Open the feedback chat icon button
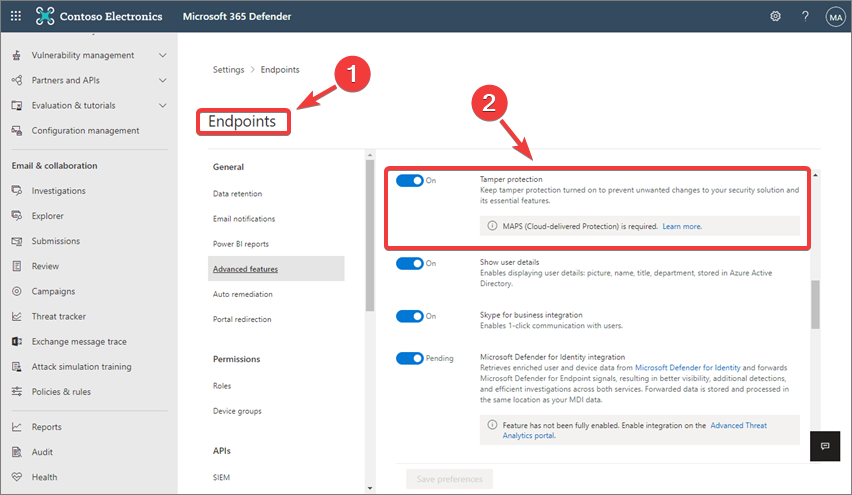 coord(825,446)
